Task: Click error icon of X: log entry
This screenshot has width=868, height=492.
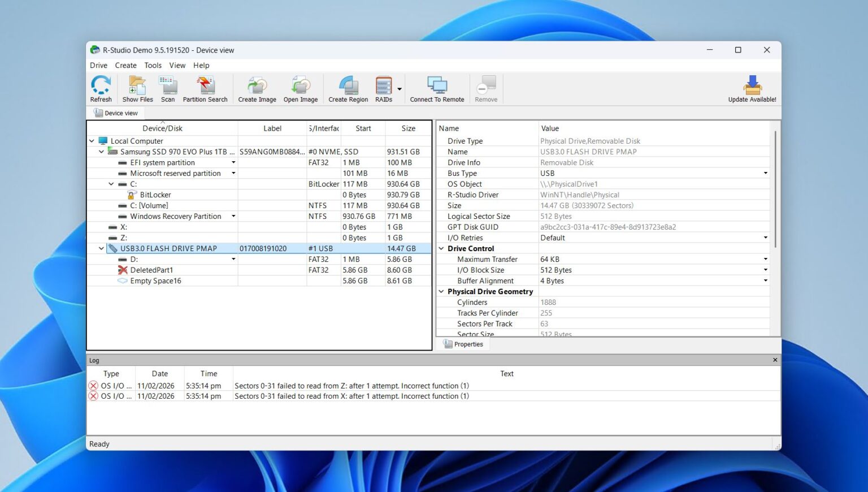Action: pos(93,396)
